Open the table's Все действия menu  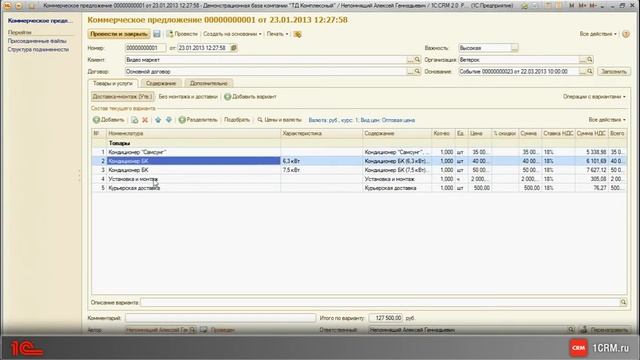tap(607, 120)
